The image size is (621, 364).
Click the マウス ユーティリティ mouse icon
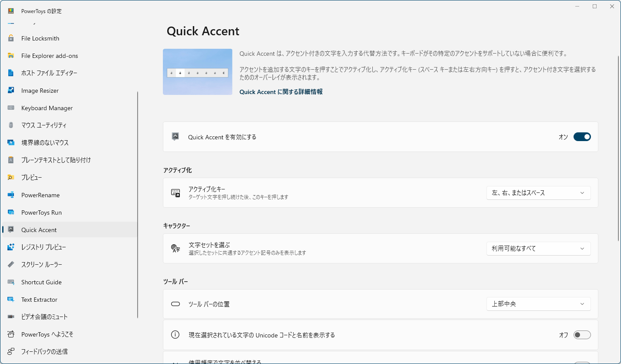point(11,125)
